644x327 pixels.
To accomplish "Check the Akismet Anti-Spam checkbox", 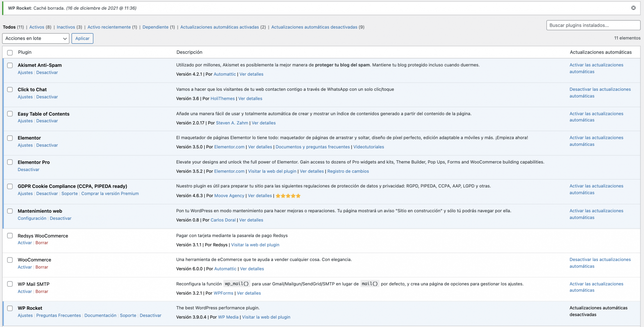I will click(x=10, y=65).
